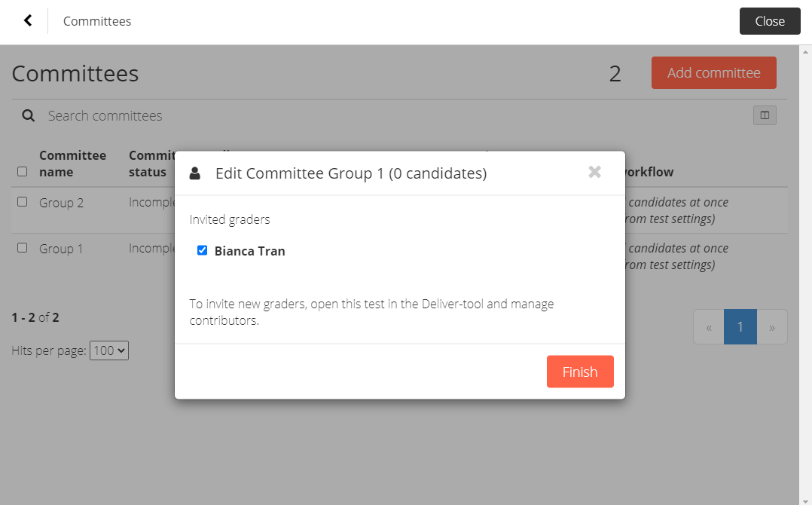Uncheck the Bianca Tran grader checkbox
Screen dimensions: 812x505
[x=202, y=251]
